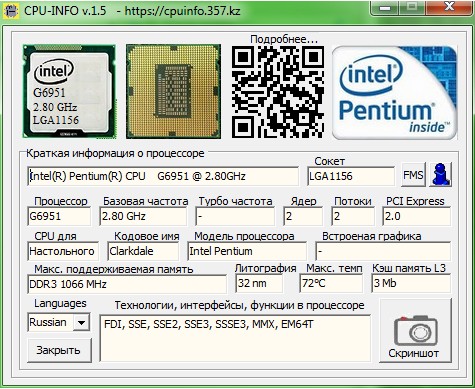475x389 pixels.
Task: Click the Модель процессора field Intel Pentium
Action: [x=247, y=251]
